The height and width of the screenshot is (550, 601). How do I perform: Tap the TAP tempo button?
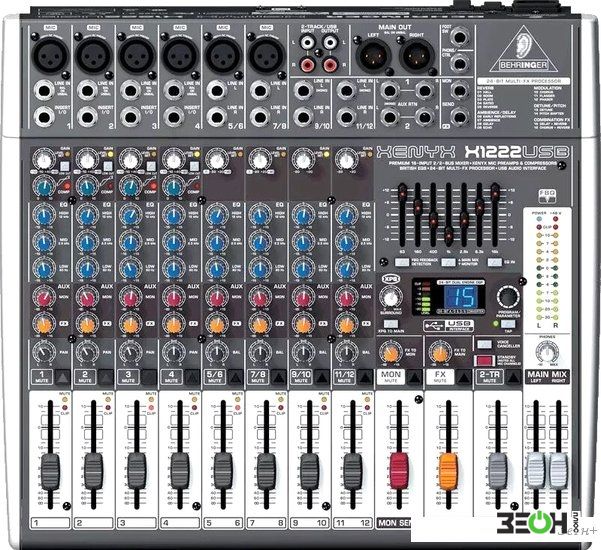click(x=508, y=324)
